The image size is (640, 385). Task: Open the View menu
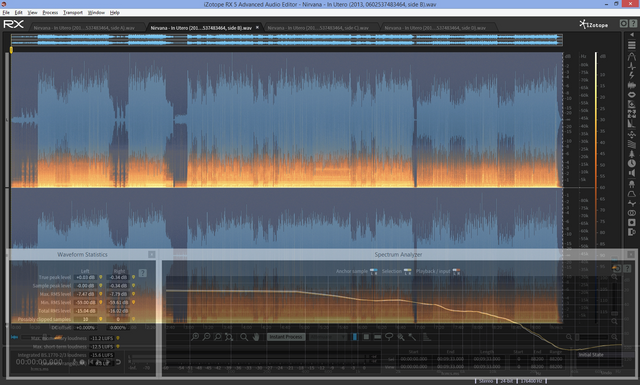pyautogui.click(x=32, y=13)
